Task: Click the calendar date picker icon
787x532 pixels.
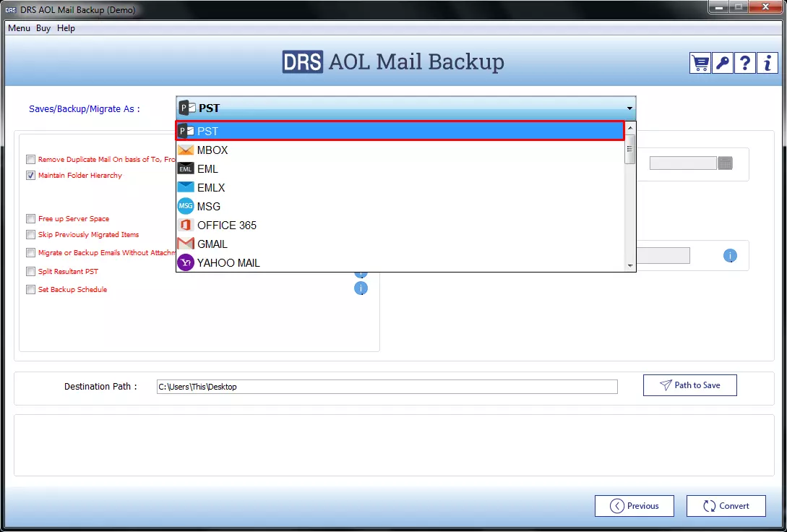Action: click(726, 163)
